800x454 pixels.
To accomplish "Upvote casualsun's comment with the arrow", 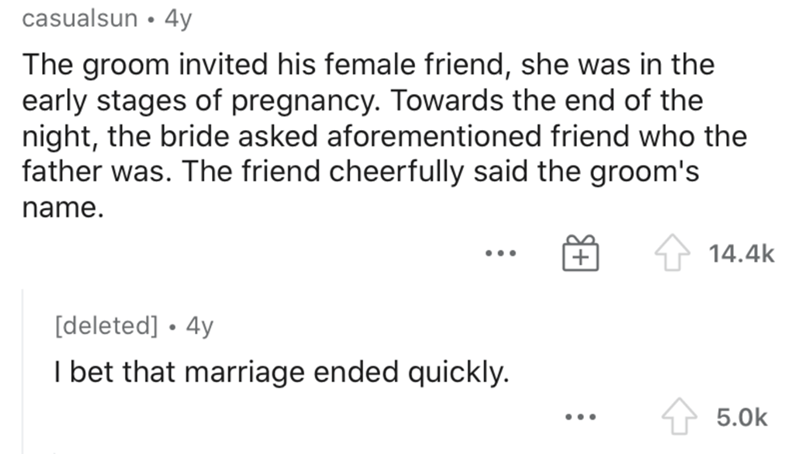I will click(672, 252).
